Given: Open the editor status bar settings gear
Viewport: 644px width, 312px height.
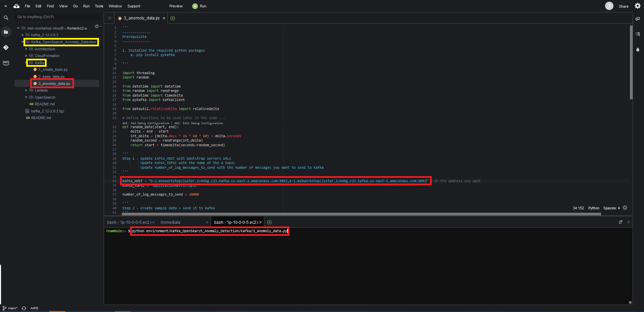Looking at the screenshot, I should coord(625,208).
